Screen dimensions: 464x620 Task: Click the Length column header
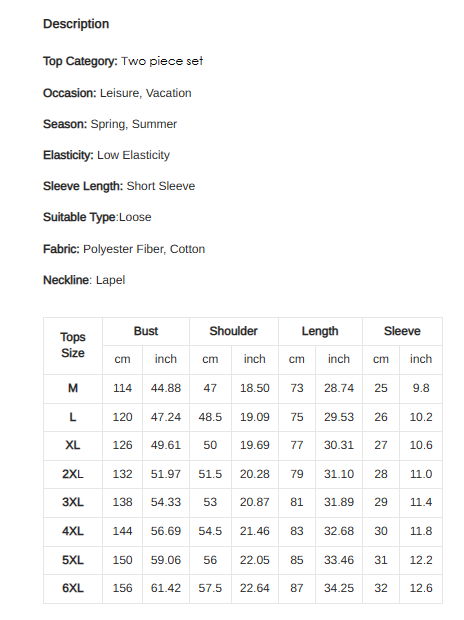tap(320, 331)
